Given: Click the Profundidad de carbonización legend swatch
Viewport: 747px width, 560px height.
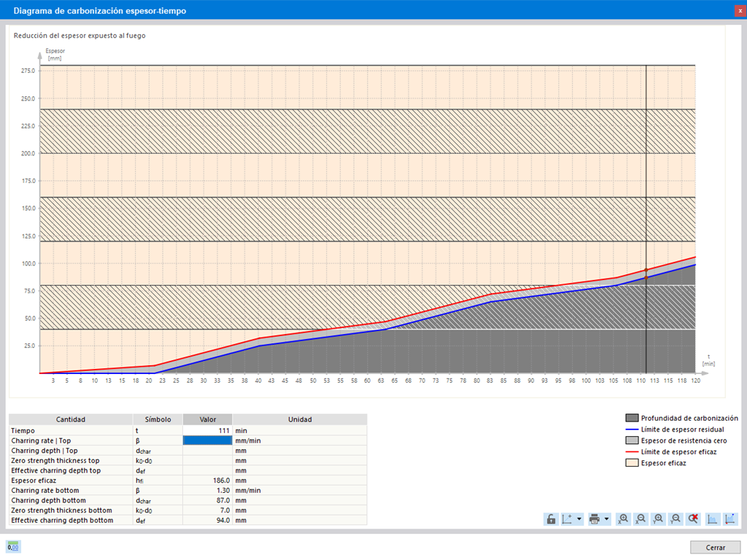Looking at the screenshot, I should (632, 419).
